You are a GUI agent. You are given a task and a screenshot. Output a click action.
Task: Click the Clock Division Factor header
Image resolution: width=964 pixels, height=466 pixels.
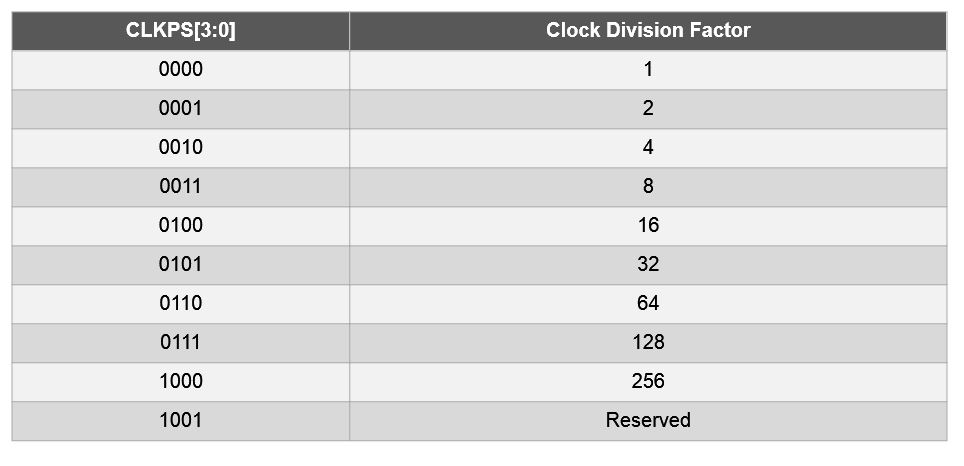[x=648, y=31]
